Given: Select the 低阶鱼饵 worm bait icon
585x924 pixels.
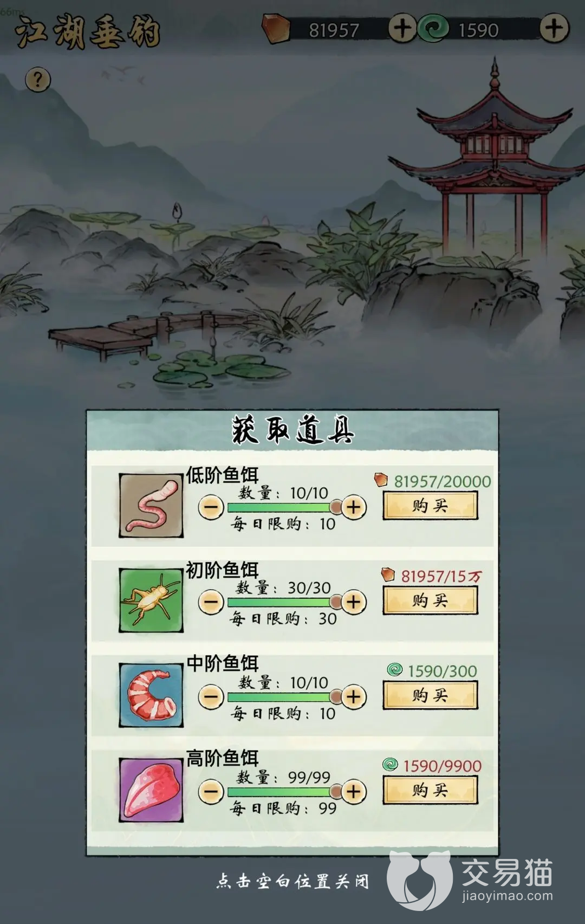Looking at the screenshot, I should click(151, 506).
